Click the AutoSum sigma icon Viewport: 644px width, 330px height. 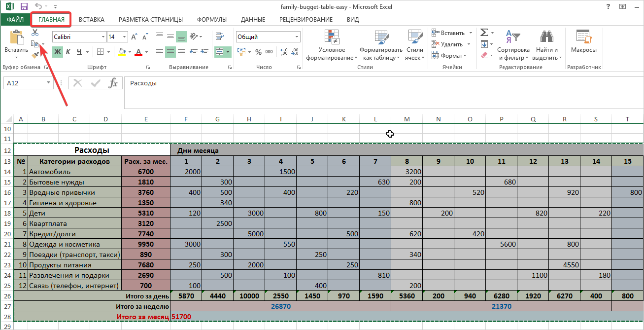pyautogui.click(x=484, y=33)
